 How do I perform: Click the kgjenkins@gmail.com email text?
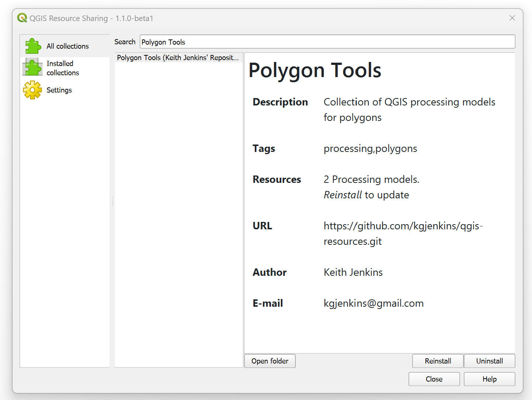click(x=373, y=303)
